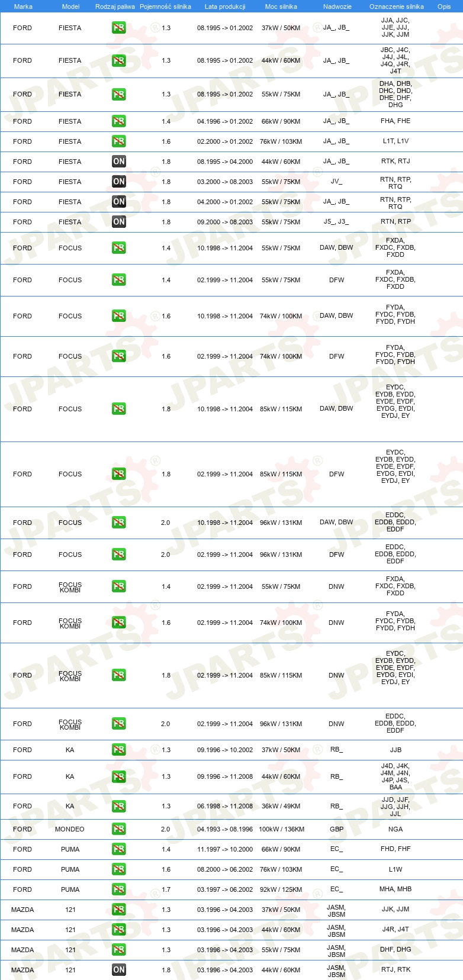Viewport: 463px width, 980px height.
Task: Select the 11.1997 -> 10.2000 production years cell
Action: click(x=225, y=849)
